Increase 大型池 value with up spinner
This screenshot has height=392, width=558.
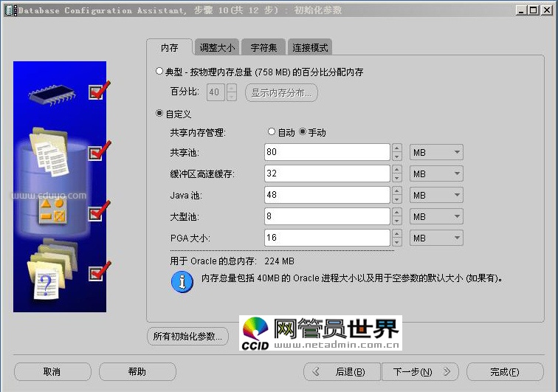[397, 212]
